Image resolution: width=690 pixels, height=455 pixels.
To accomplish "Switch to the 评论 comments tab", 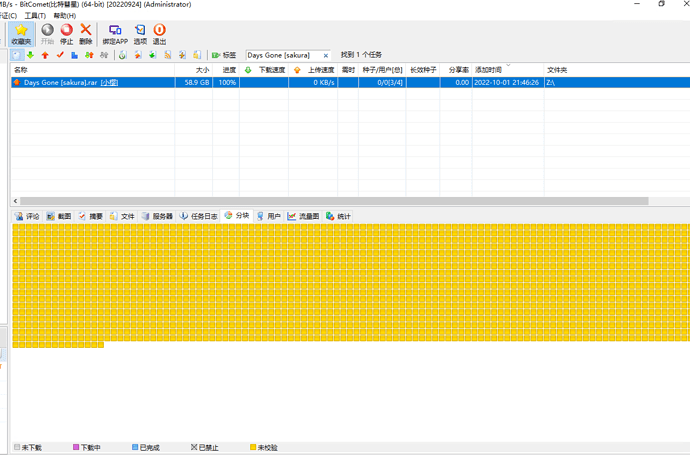I will [x=27, y=216].
